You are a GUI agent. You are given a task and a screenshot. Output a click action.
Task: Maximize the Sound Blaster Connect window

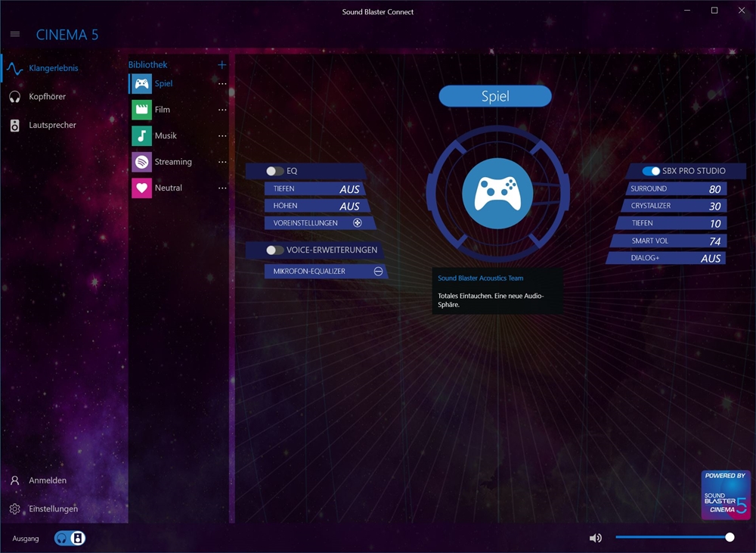click(714, 11)
